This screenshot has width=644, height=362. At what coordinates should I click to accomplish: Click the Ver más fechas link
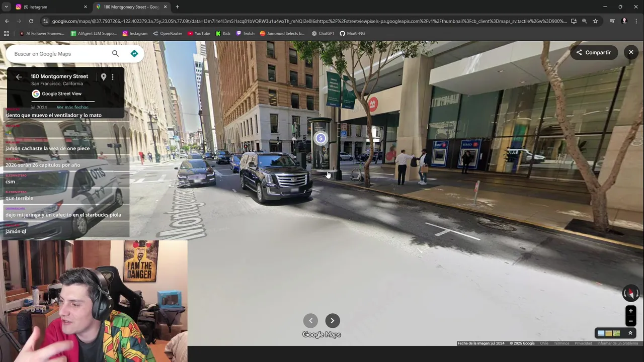(72, 108)
